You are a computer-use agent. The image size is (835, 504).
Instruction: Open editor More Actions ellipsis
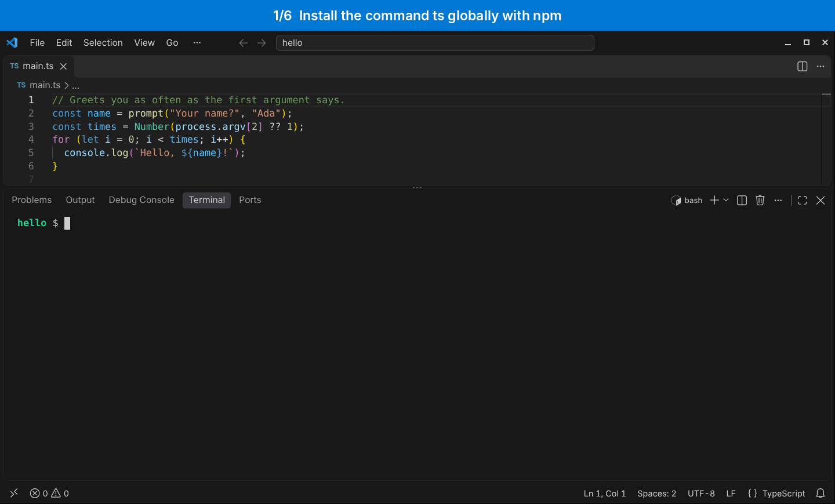821,66
